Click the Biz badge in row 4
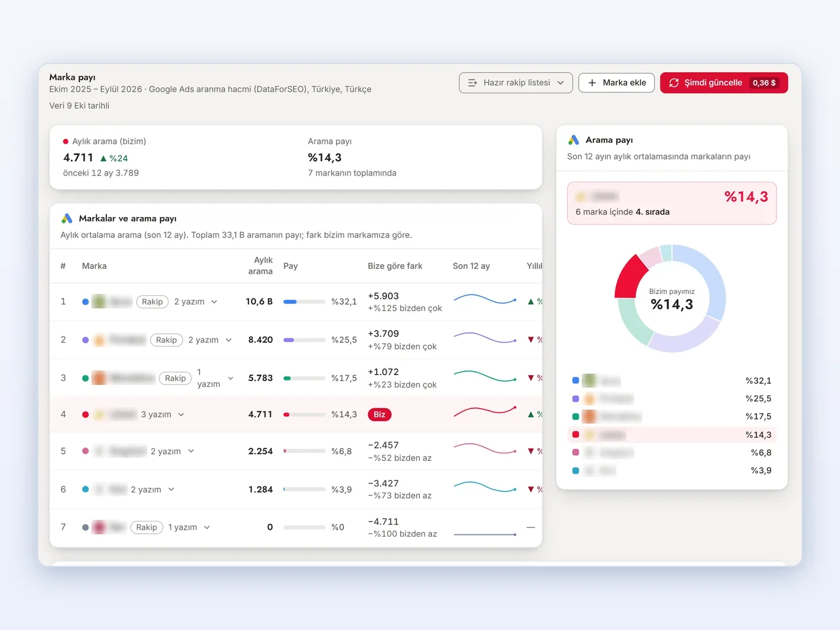The width and height of the screenshot is (840, 630). pos(379,414)
